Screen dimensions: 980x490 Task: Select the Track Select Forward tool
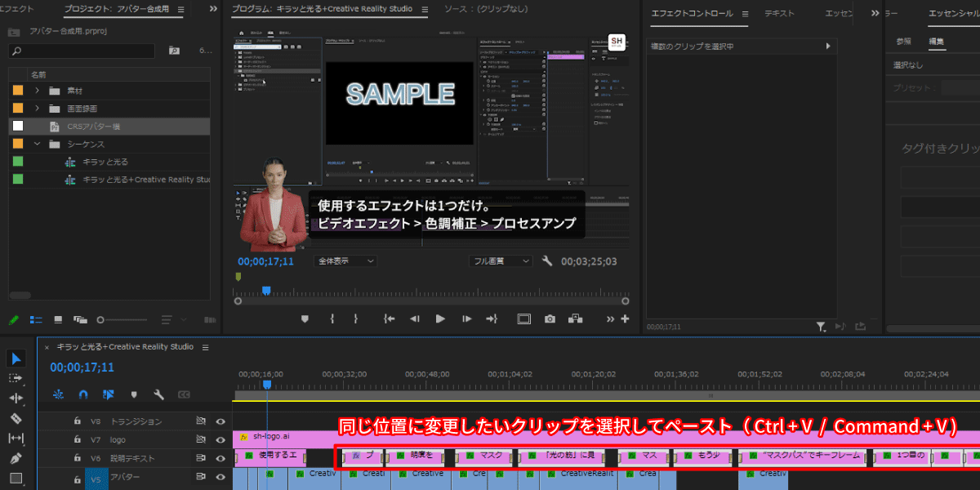(x=16, y=378)
